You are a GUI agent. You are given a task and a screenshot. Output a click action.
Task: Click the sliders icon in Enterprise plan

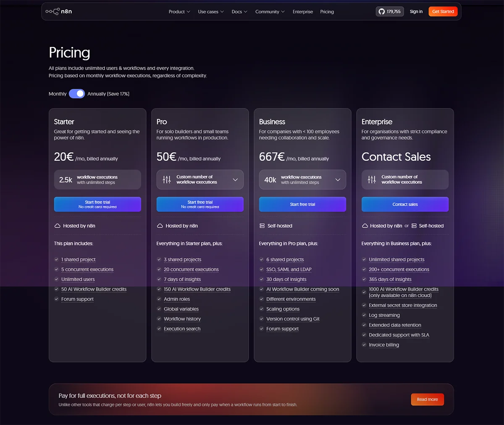372,180
